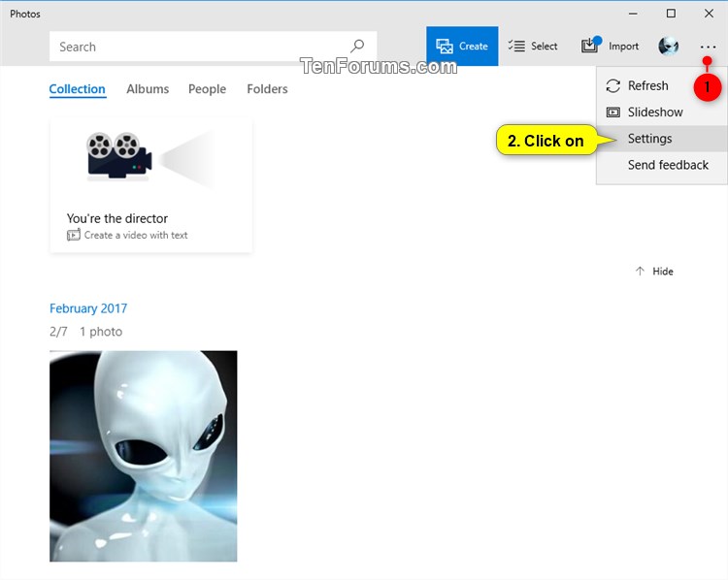This screenshot has height=580, width=728.
Task: Maximize the Photos window
Action: [671, 14]
